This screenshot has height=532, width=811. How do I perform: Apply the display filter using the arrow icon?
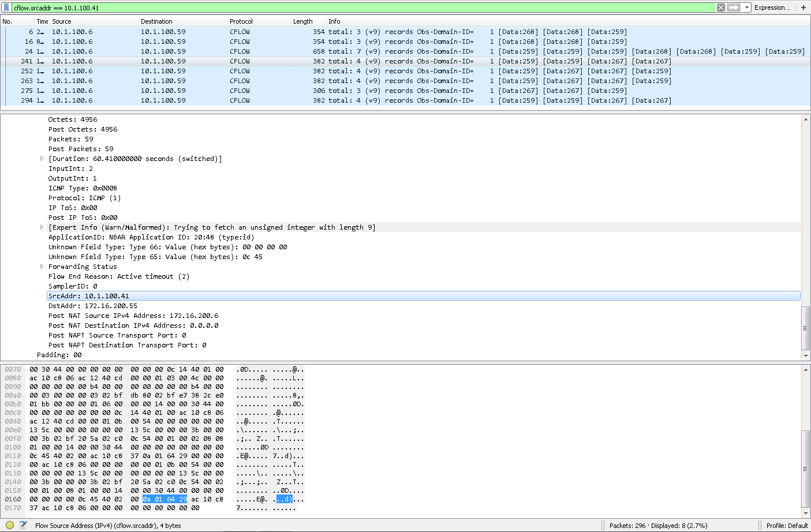[x=734, y=8]
